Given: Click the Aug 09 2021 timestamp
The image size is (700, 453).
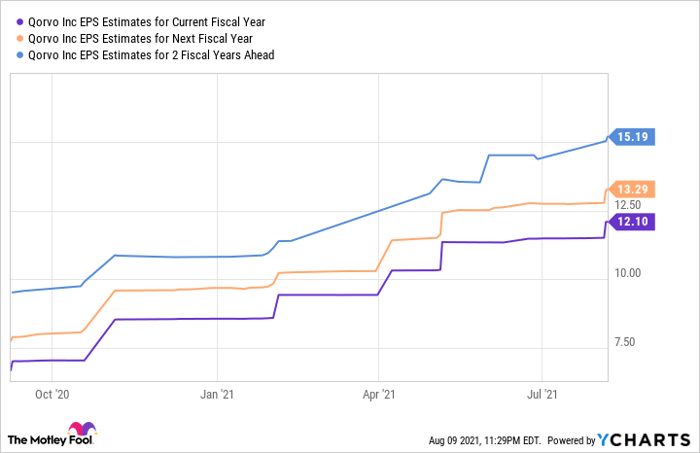Looking at the screenshot, I should point(484,440).
